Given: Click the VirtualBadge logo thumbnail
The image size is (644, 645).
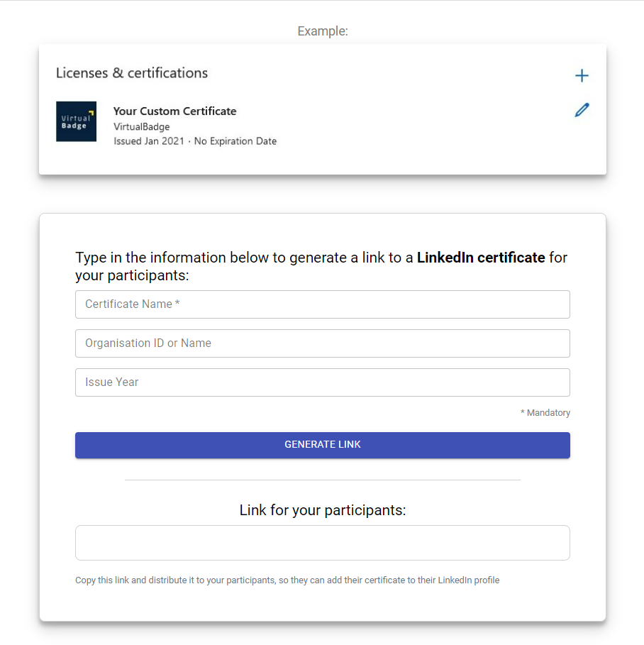Looking at the screenshot, I should 76,121.
